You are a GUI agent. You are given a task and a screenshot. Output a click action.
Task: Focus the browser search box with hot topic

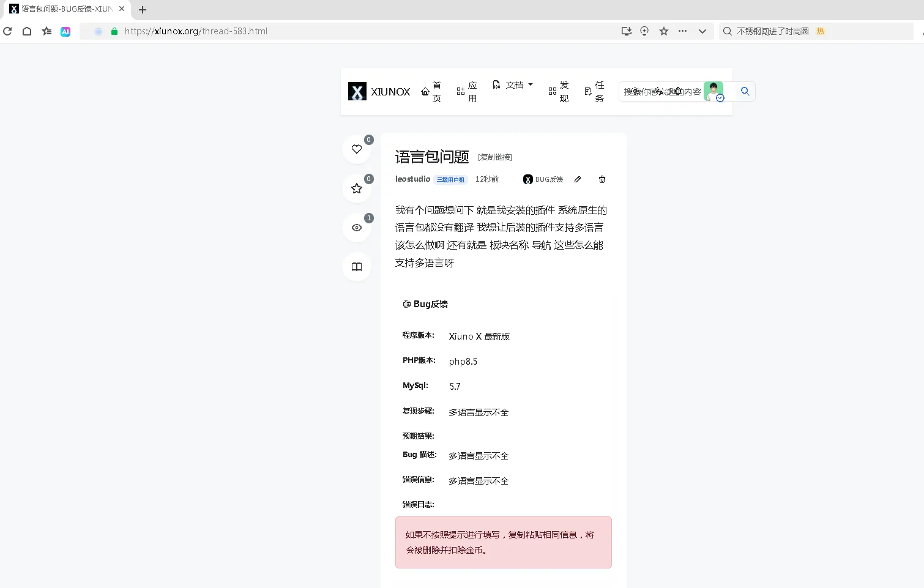tap(816, 31)
